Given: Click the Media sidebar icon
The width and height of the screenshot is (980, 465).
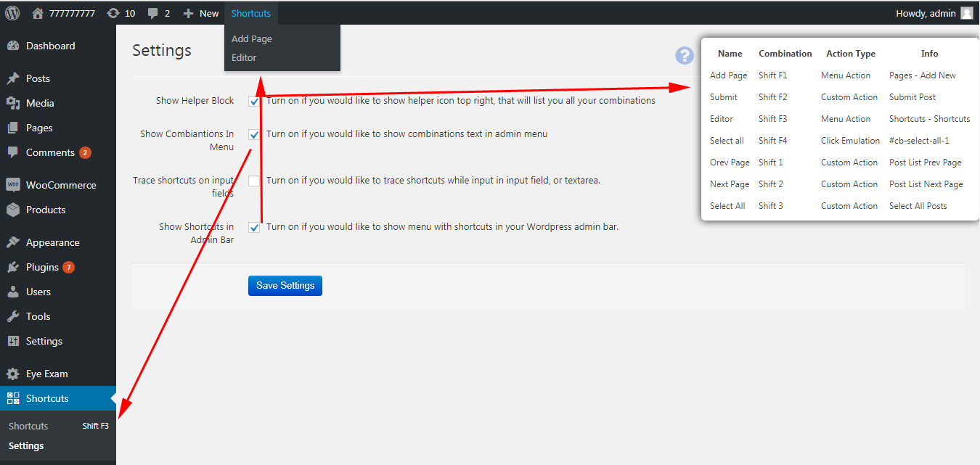Looking at the screenshot, I should point(13,103).
